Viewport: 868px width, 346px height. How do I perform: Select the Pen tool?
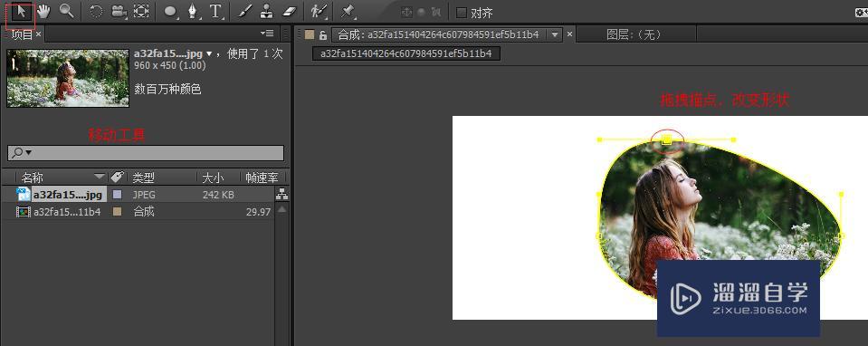click(193, 11)
